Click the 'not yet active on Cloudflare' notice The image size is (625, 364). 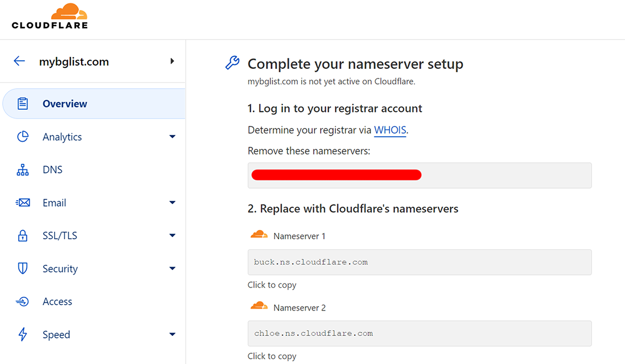point(331,82)
